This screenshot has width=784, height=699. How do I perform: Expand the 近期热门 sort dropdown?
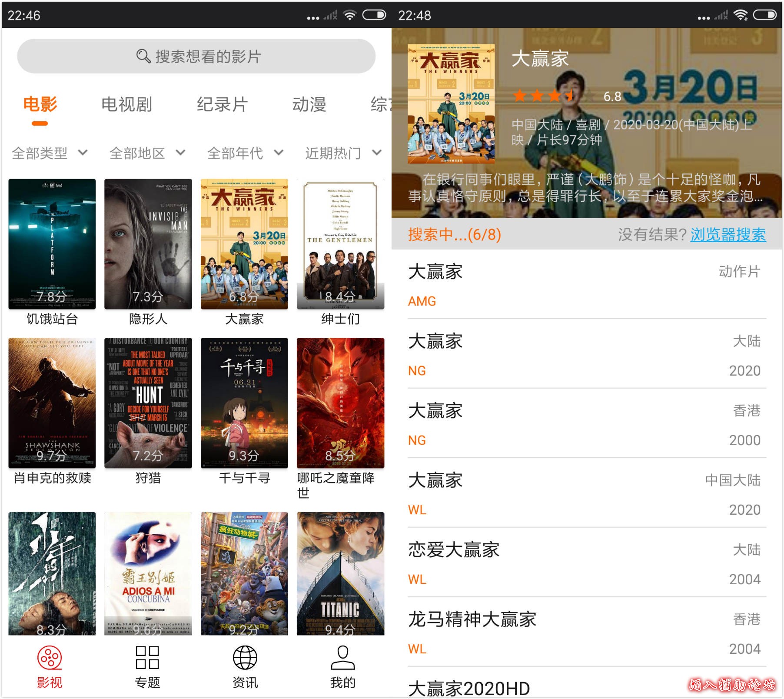point(343,153)
